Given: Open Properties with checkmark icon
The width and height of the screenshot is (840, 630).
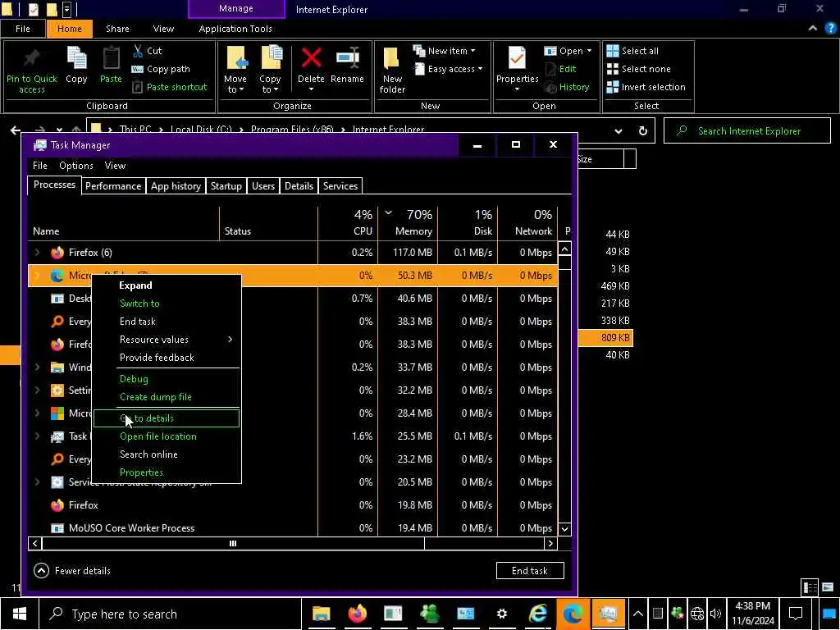Looking at the screenshot, I should coord(517,58).
